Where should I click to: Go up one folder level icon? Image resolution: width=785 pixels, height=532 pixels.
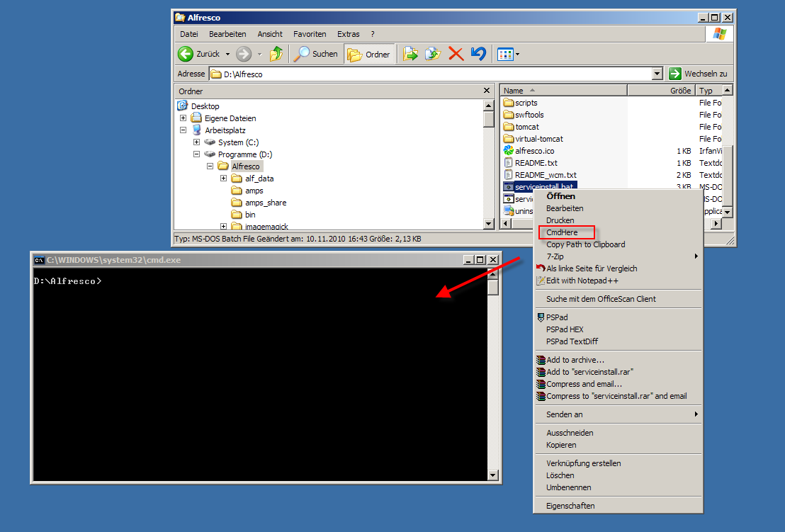pos(276,54)
